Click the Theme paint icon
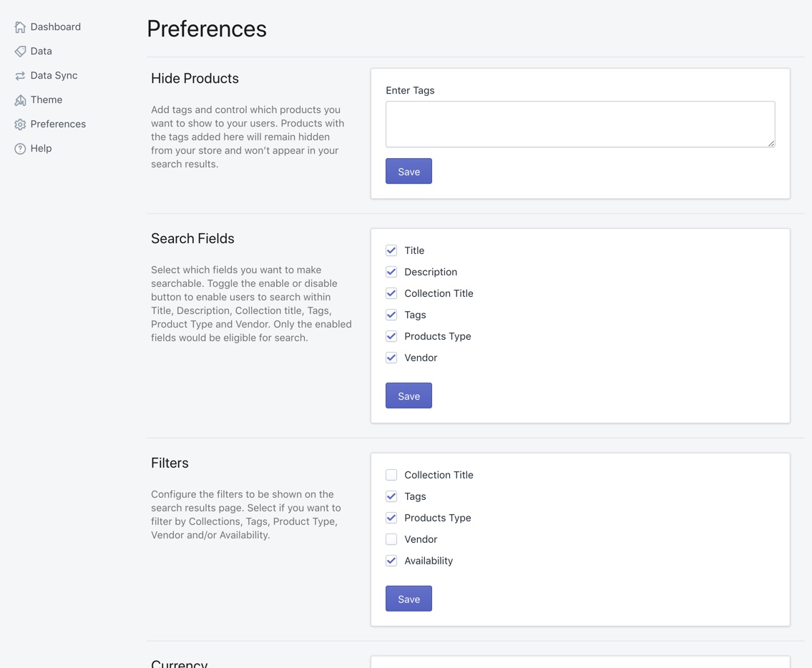This screenshot has height=668, width=812. 20,100
